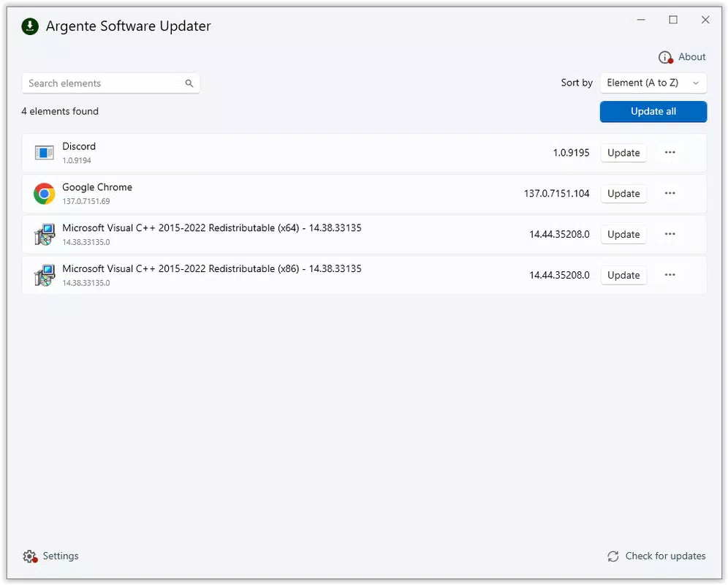The width and height of the screenshot is (728, 585).
Task: Click new version 14.44.35208.0 in x64 row
Action: pos(559,235)
